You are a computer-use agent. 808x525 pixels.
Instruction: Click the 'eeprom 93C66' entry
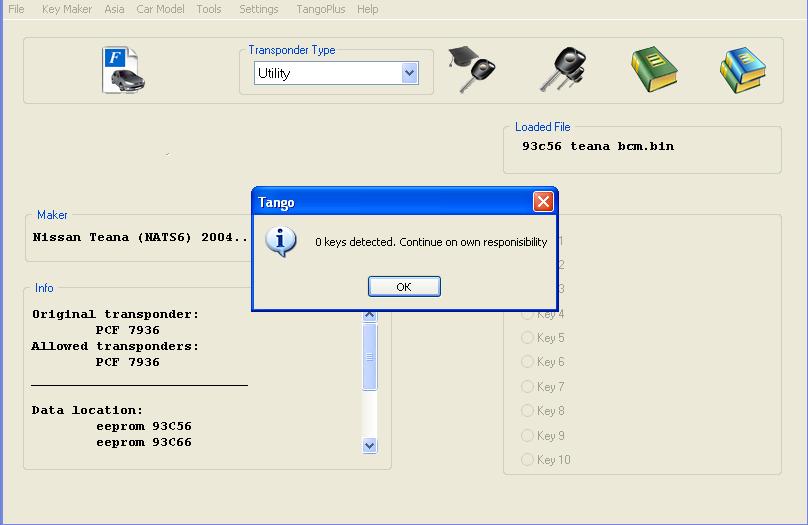pyautogui.click(x=144, y=442)
